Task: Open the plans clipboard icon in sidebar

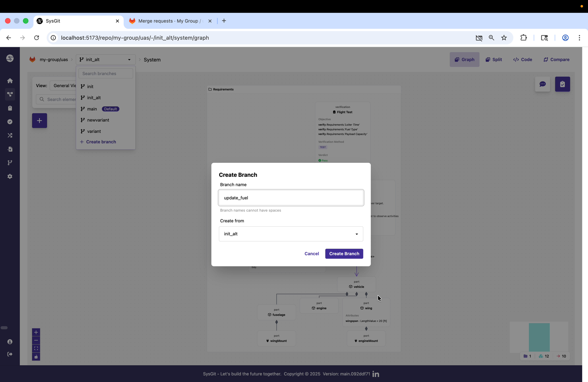Action: 10,108
